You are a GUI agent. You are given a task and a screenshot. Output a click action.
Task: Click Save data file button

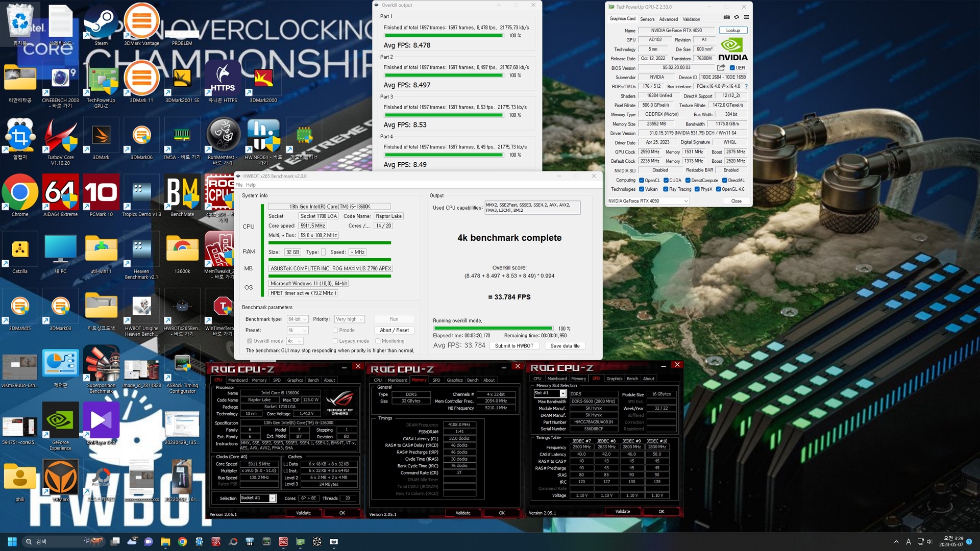pyautogui.click(x=565, y=346)
